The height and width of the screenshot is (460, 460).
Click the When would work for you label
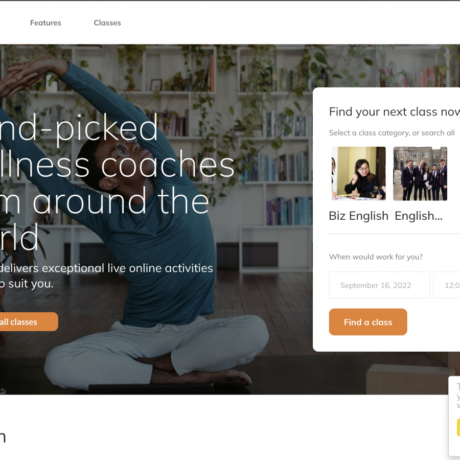point(376,257)
